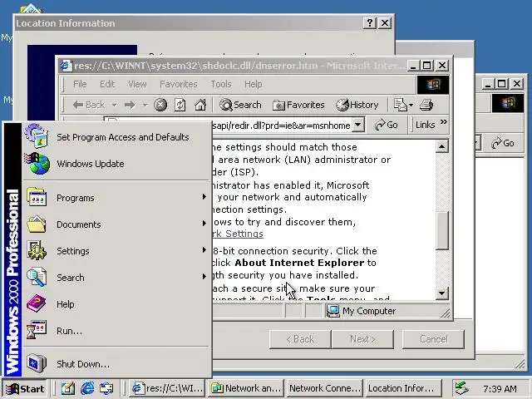Click Show Desktop in Quick Launch

click(x=68, y=388)
